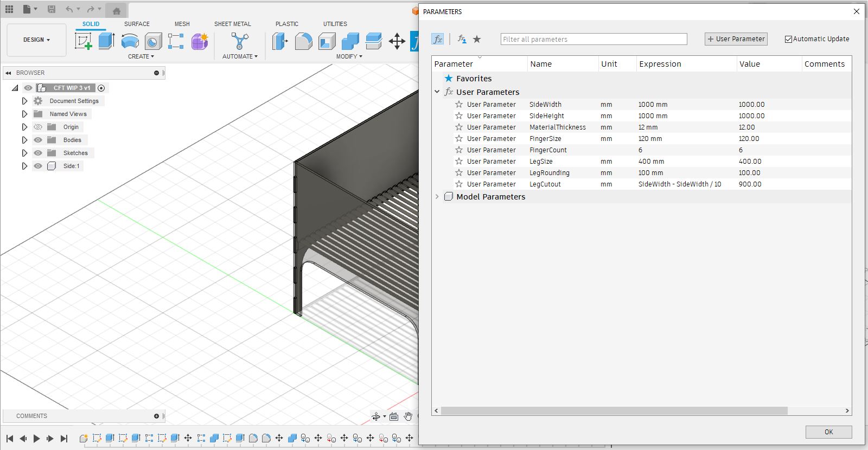Select the Shell tool
Image resolution: width=868 pixels, height=450 pixels.
pos(327,41)
